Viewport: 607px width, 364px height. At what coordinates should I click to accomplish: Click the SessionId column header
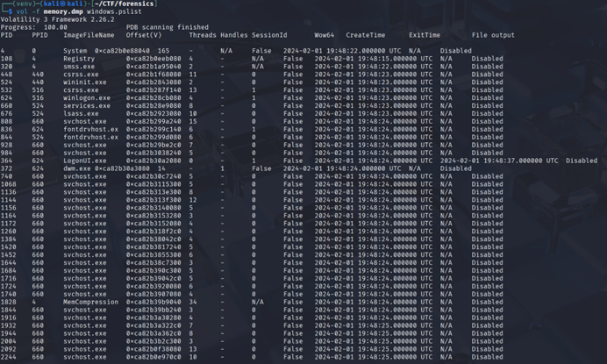[x=269, y=35]
